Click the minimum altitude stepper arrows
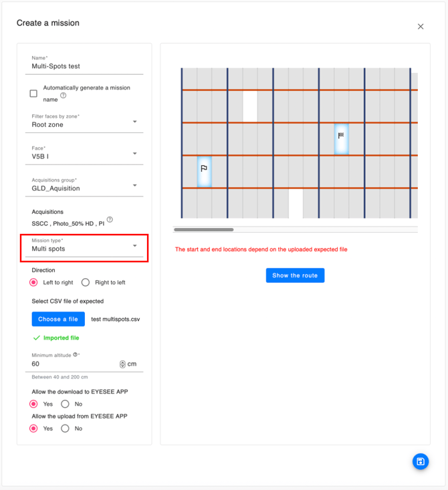 click(122, 364)
